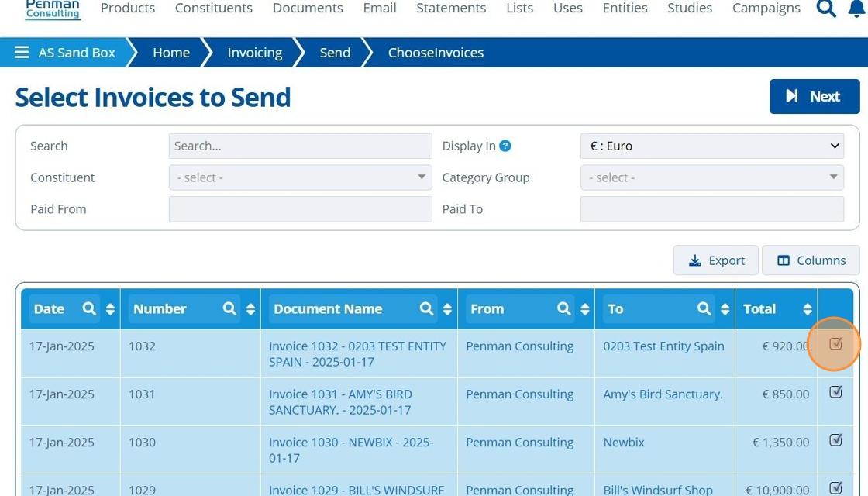Image resolution: width=868 pixels, height=496 pixels.
Task: Go to Home breadcrumb
Action: tap(171, 53)
